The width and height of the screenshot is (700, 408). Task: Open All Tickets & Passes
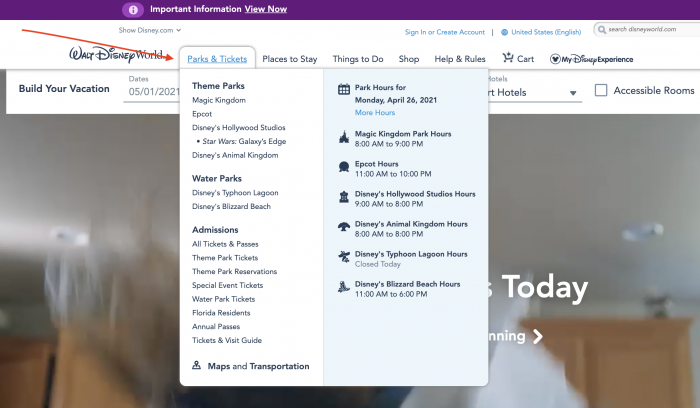[x=225, y=244]
